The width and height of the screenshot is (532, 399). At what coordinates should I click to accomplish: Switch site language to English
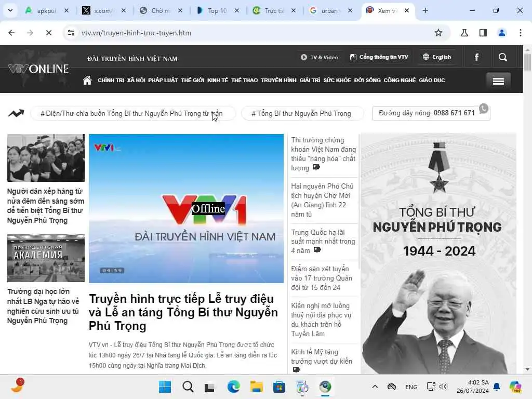436,57
